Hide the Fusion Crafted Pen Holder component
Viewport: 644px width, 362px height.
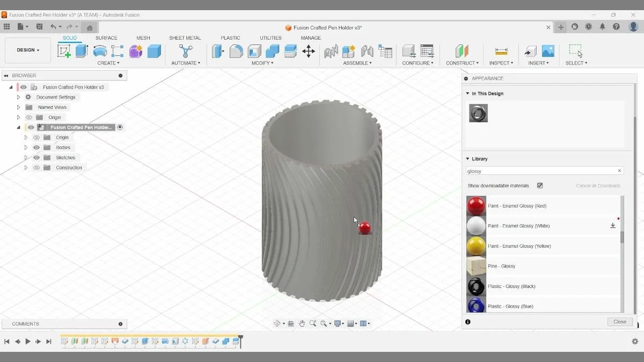point(31,127)
